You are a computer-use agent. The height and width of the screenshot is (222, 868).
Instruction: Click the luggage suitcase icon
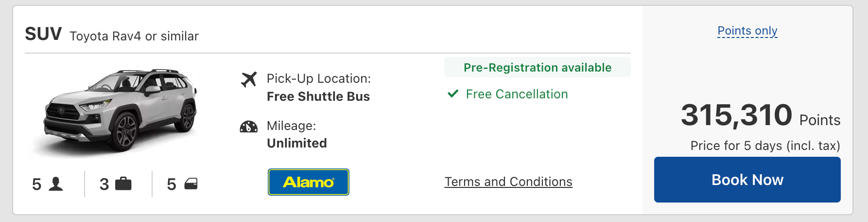point(123,184)
